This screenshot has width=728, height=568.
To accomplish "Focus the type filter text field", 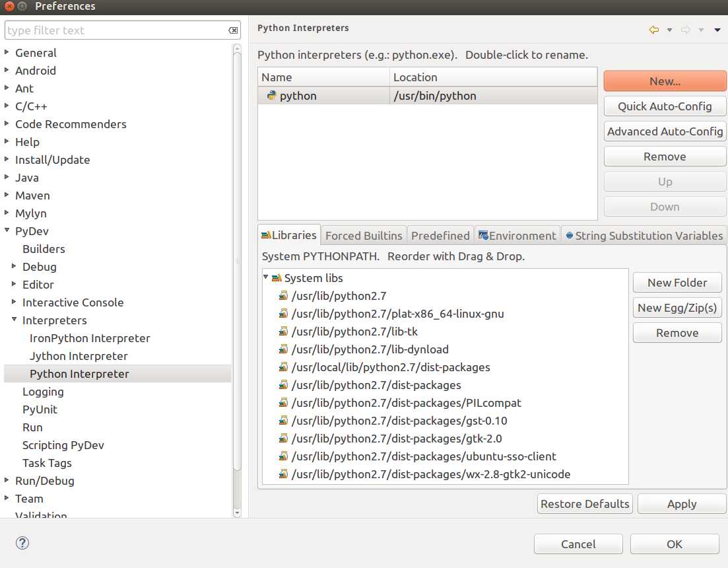I will 116,30.
